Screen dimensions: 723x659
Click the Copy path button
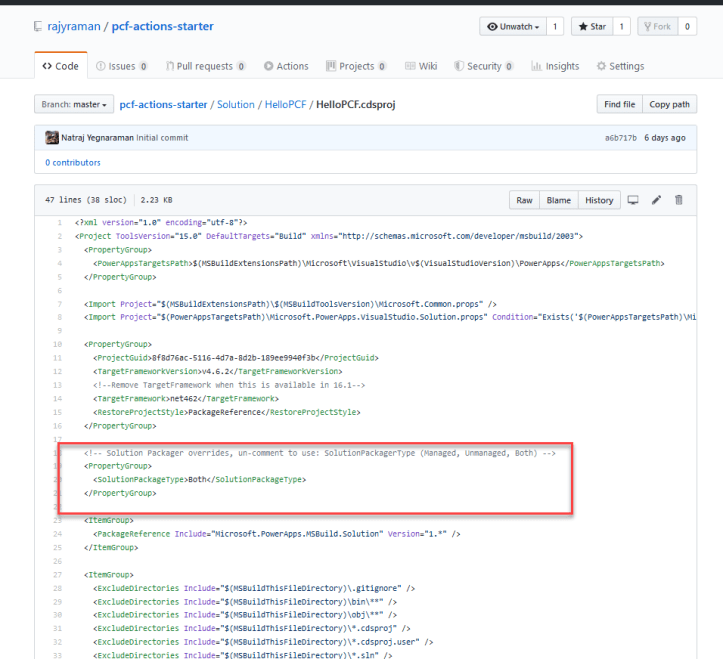click(x=669, y=104)
